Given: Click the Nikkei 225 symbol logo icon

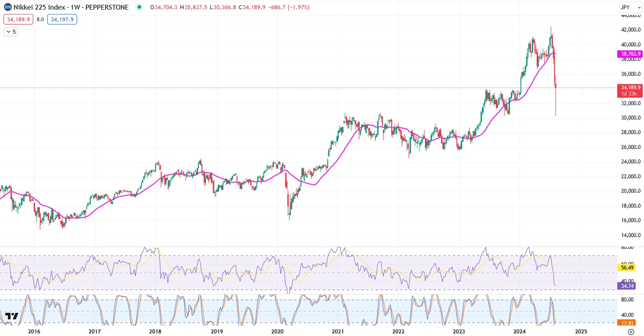Looking at the screenshot, I should tap(8, 8).
